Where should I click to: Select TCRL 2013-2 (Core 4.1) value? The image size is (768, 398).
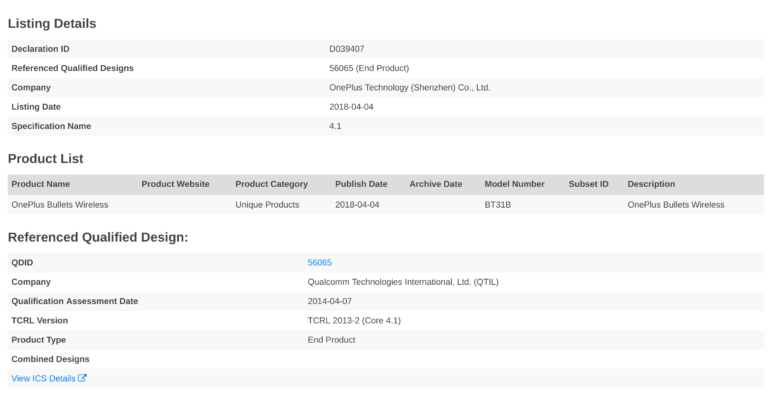click(354, 321)
